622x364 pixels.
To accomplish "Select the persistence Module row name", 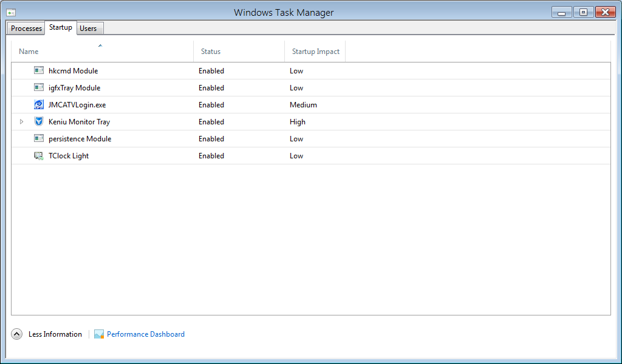I will [80, 139].
